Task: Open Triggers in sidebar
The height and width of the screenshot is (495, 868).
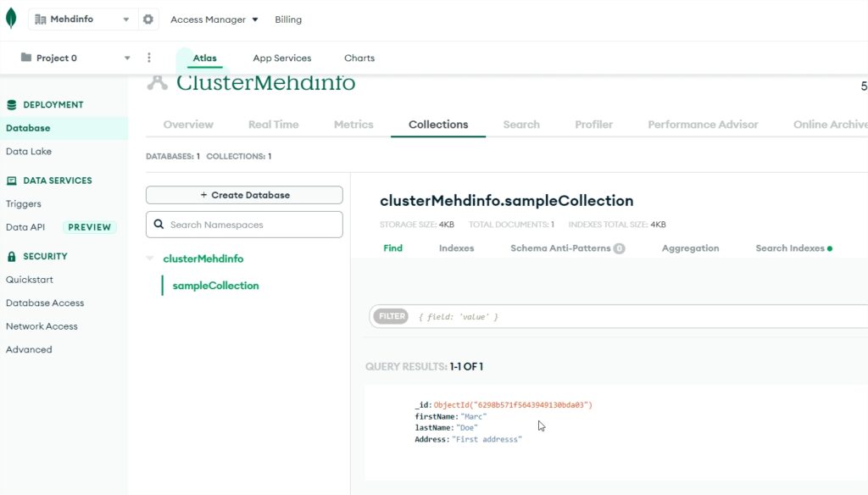Action: tap(23, 203)
